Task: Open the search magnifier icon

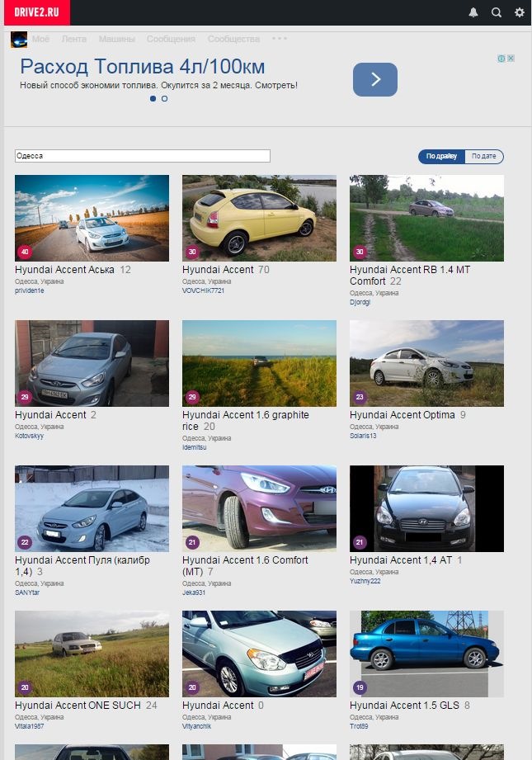Action: (x=497, y=12)
